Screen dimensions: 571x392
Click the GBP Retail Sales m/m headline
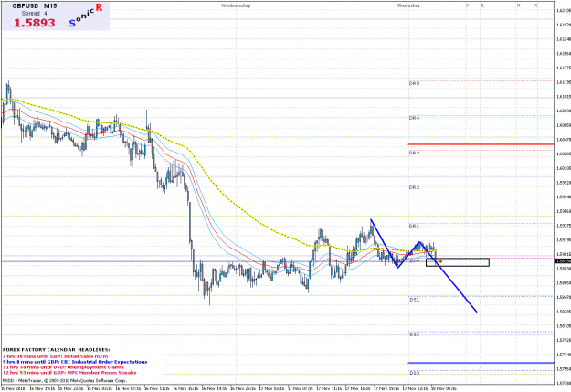click(x=56, y=356)
